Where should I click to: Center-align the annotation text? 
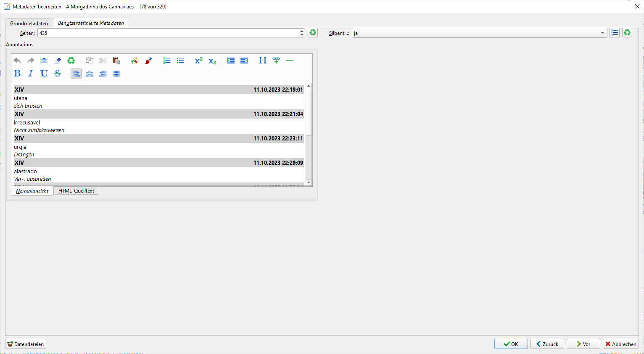tap(90, 74)
